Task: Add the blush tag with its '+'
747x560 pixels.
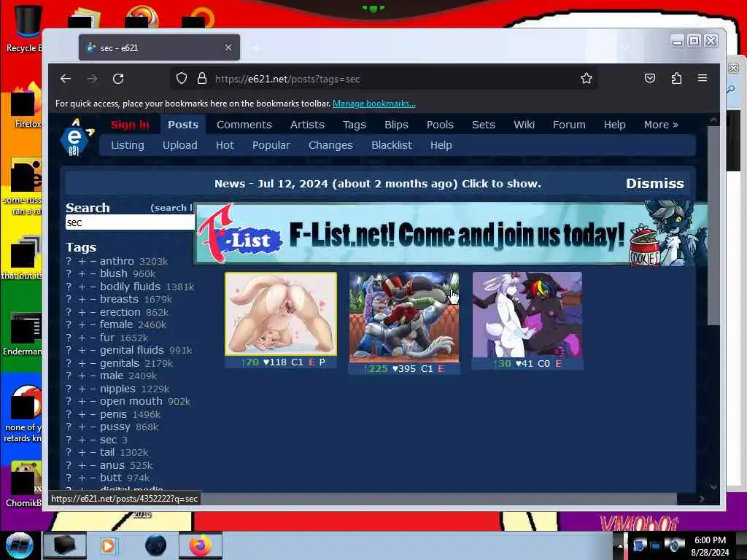Action: click(x=82, y=274)
